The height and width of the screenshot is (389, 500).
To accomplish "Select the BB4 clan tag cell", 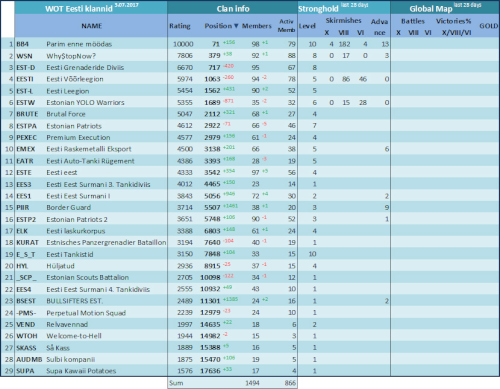I will click(23, 44).
